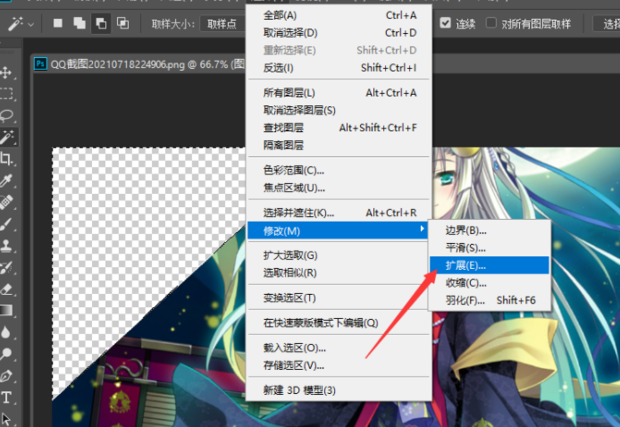The width and height of the screenshot is (620, 427).
Task: Toggle 在快速蒙版模式下编辑(Q)
Action: coord(339,323)
